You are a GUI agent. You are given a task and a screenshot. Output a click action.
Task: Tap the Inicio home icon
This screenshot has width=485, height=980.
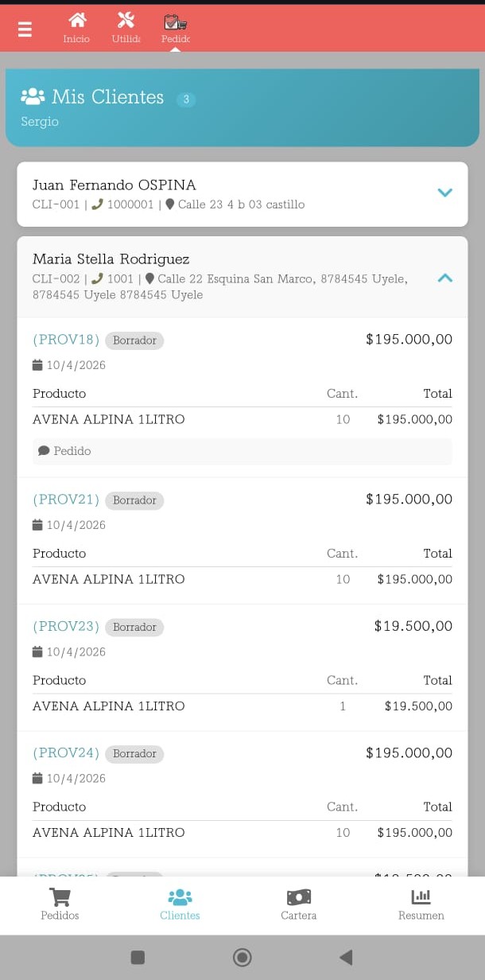coord(76,21)
